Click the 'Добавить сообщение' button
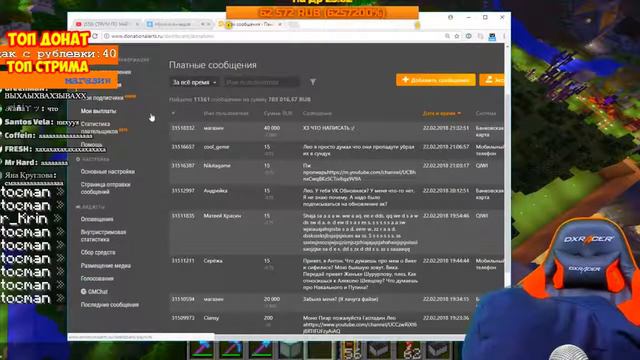The height and width of the screenshot is (360, 640). click(436, 80)
